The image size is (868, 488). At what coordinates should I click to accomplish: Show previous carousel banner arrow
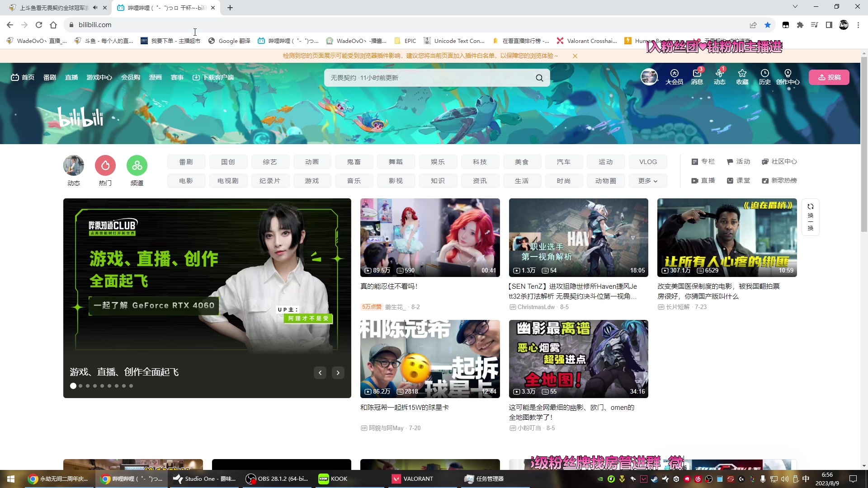320,373
